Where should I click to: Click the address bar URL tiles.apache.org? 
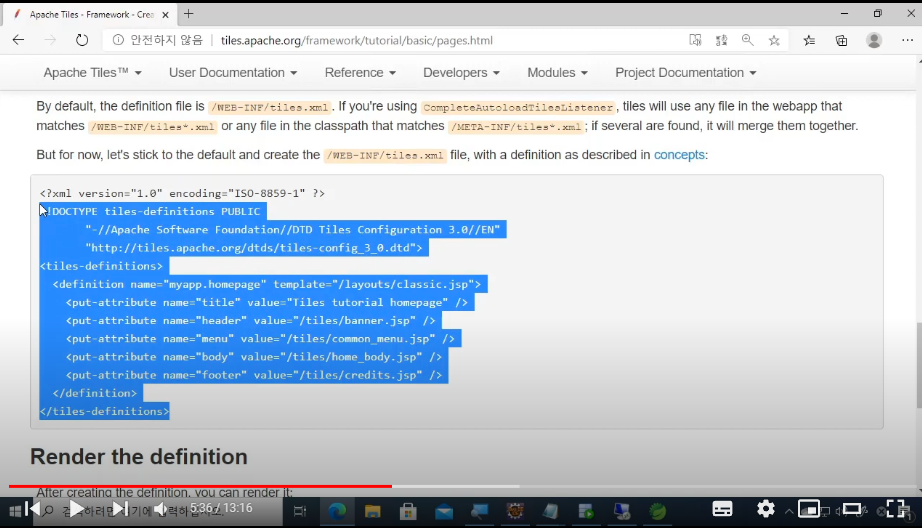[x=356, y=40]
